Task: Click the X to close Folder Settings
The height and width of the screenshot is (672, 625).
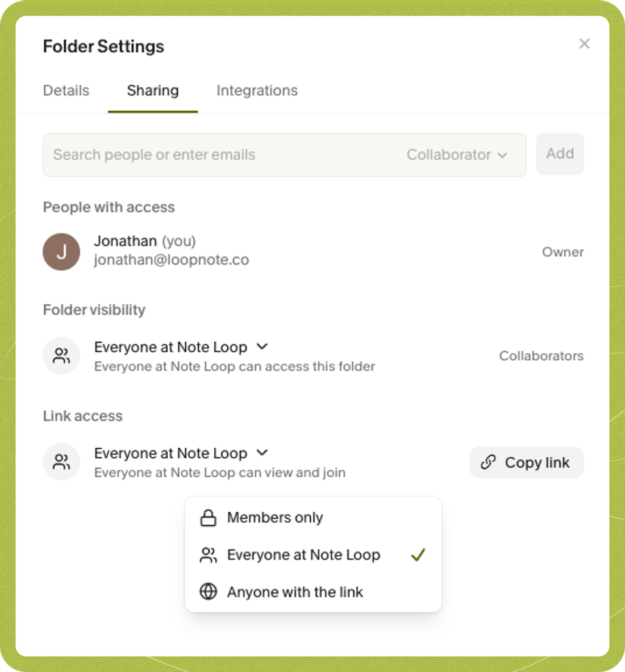Action: click(x=584, y=44)
